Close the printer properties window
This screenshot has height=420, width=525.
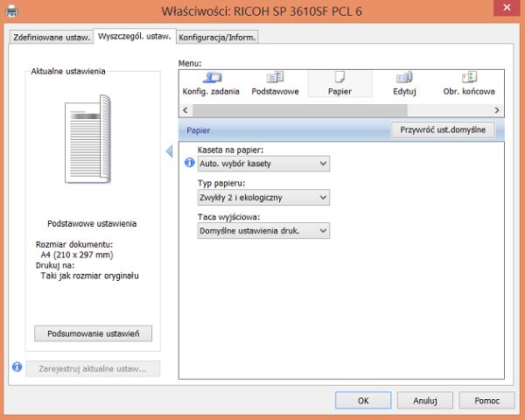point(507,7)
